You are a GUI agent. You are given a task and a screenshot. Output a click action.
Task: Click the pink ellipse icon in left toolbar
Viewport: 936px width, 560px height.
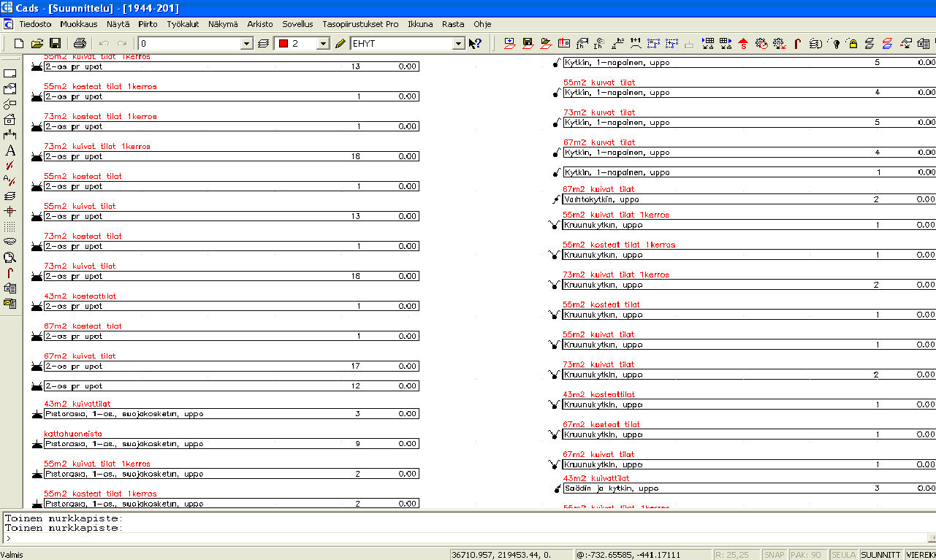click(x=10, y=242)
